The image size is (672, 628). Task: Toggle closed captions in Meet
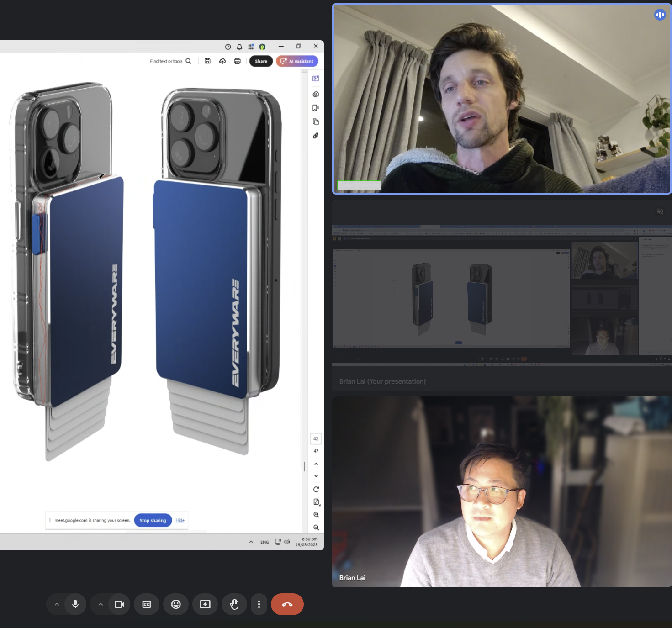pyautogui.click(x=147, y=604)
